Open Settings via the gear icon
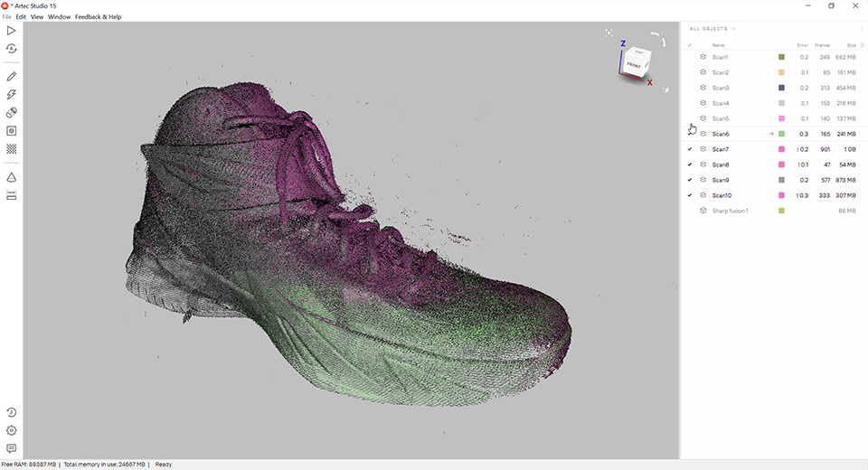Viewport: 868px width, 470px height. (x=11, y=431)
